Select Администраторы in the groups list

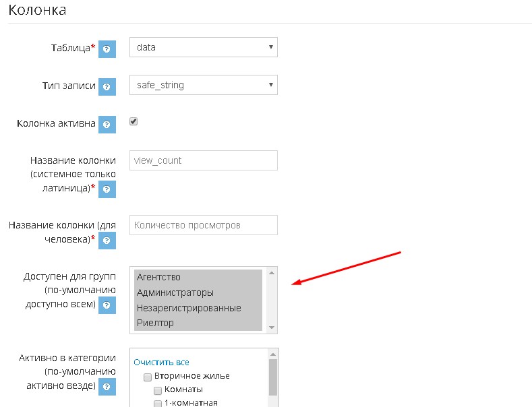[198, 292]
